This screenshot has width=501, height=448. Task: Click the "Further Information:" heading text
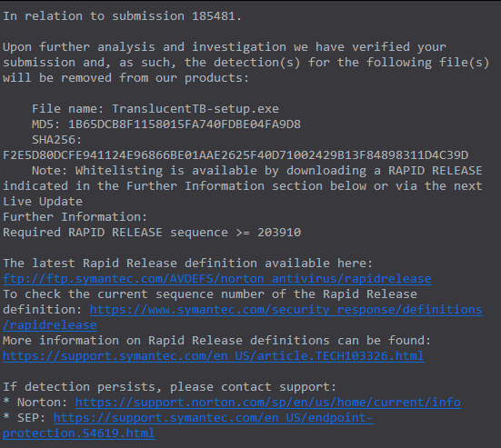click(75, 217)
